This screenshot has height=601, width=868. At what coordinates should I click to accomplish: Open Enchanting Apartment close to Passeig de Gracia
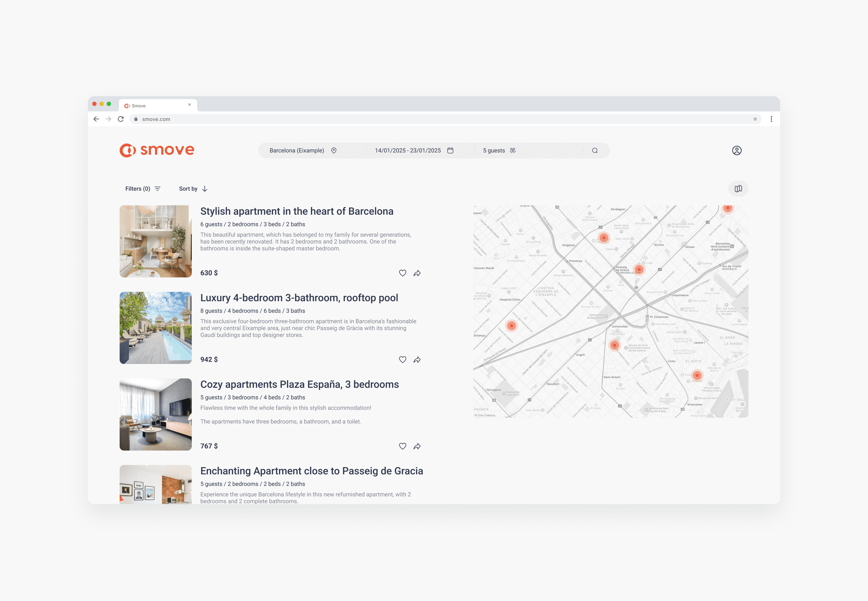[311, 471]
